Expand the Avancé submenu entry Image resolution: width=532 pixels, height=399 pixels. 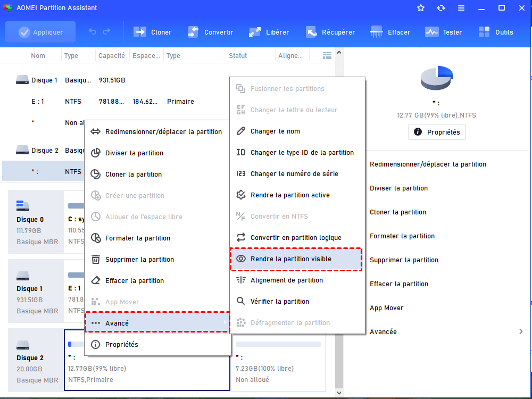[158, 323]
